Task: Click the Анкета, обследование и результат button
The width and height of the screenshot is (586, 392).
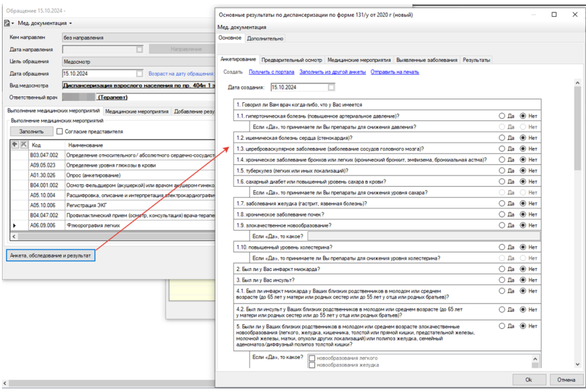Action: click(50, 256)
